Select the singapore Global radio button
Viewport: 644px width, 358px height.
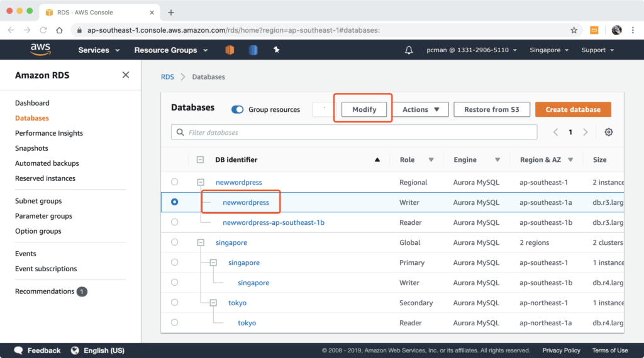pos(175,242)
